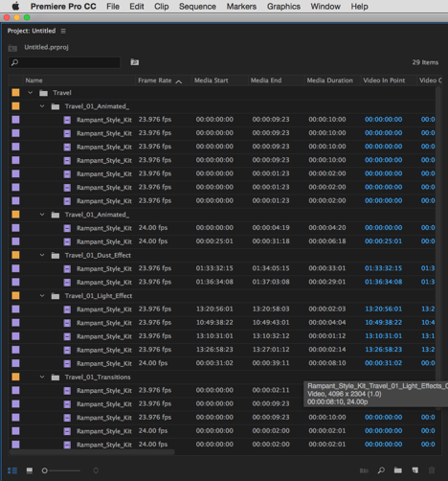Click clip icon in row starting 00:00:25:01
This screenshot has width=448, height=481.
(x=67, y=241)
